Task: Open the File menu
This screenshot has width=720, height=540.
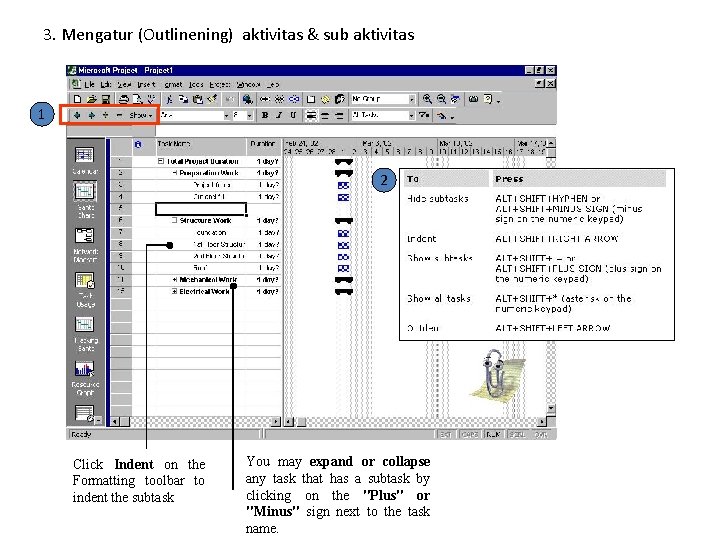Action: pyautogui.click(x=89, y=84)
